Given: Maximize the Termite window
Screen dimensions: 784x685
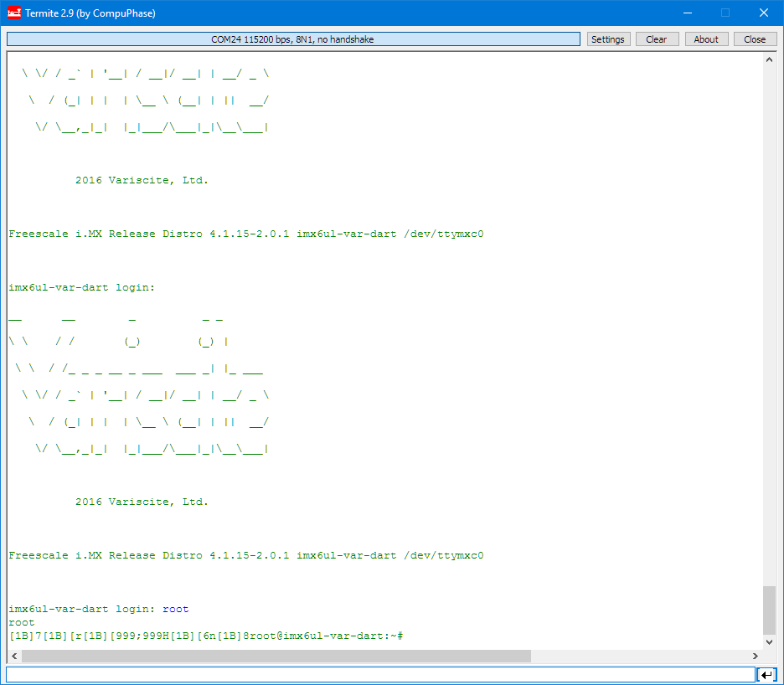Looking at the screenshot, I should [x=725, y=13].
